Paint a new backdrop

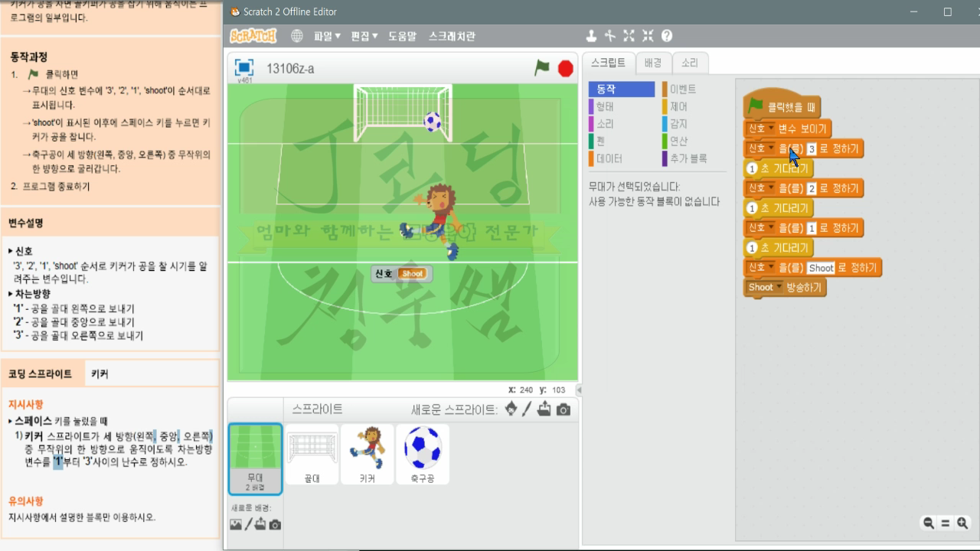[248, 524]
